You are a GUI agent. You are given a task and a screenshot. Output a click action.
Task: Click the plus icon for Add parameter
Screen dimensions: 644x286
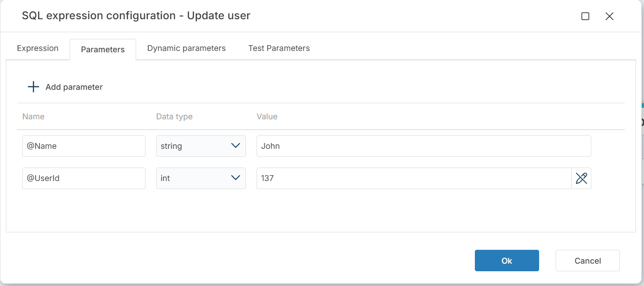click(33, 87)
